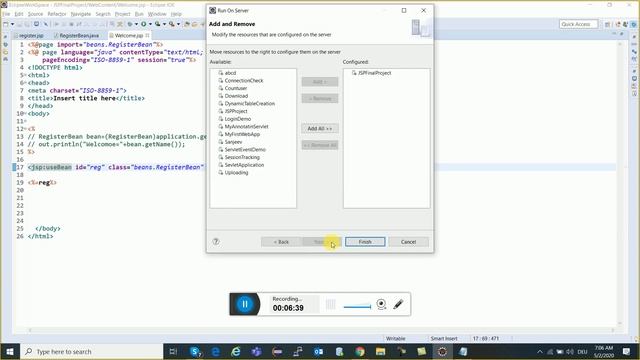Go back with the < Back button

(x=281, y=242)
